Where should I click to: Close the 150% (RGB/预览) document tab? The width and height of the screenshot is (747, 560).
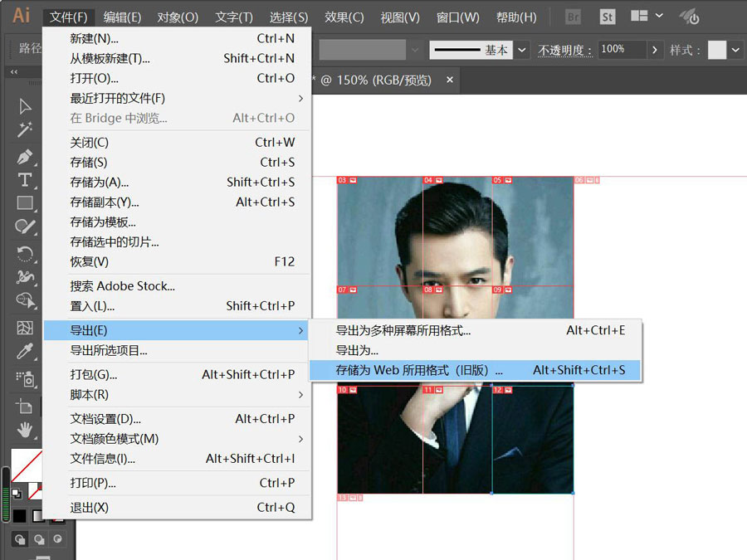pyautogui.click(x=449, y=80)
